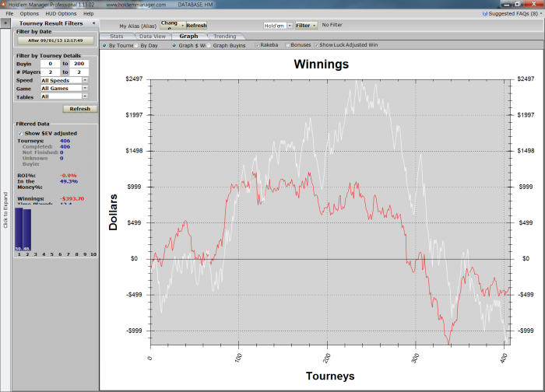
Task: Click the left-axis $2497 label
Action: click(x=134, y=79)
